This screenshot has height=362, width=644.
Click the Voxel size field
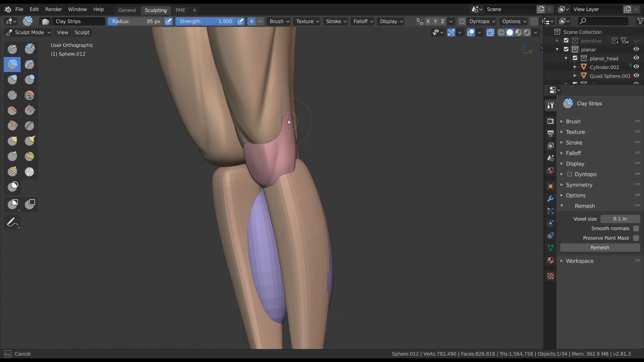(x=620, y=219)
